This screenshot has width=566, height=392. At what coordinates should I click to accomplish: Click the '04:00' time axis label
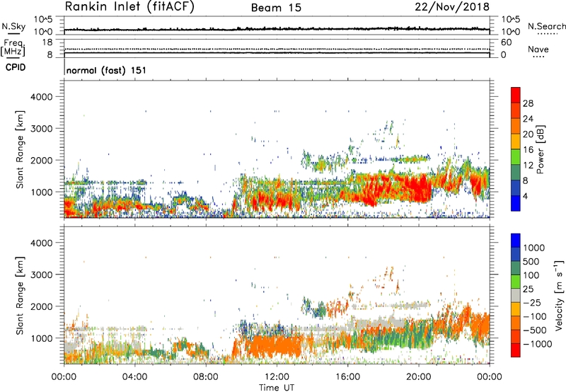(x=135, y=377)
